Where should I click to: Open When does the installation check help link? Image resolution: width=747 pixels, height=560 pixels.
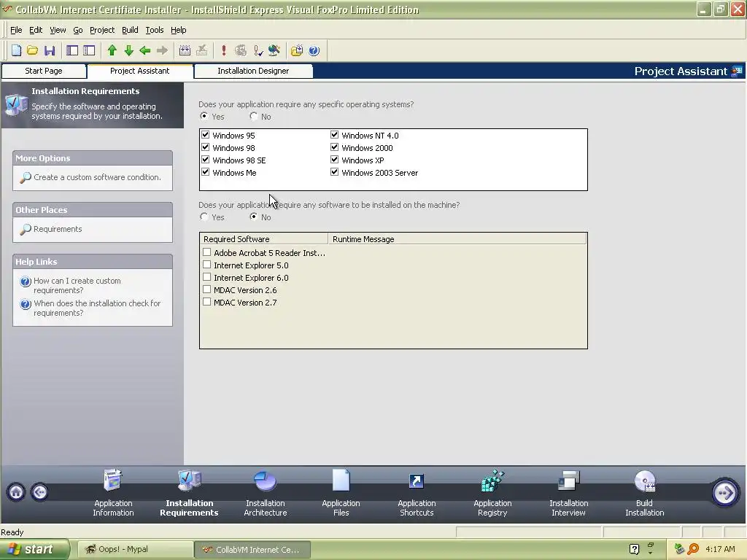(97, 308)
